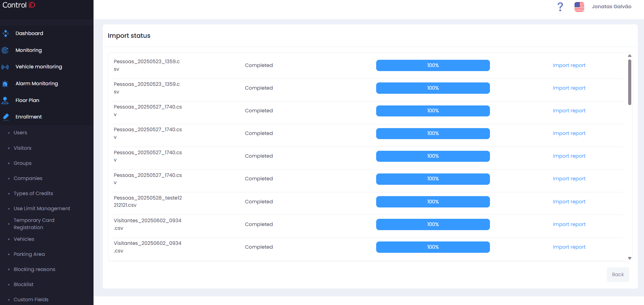Change language using the US flag icon
The width and height of the screenshot is (644, 305).
[579, 7]
